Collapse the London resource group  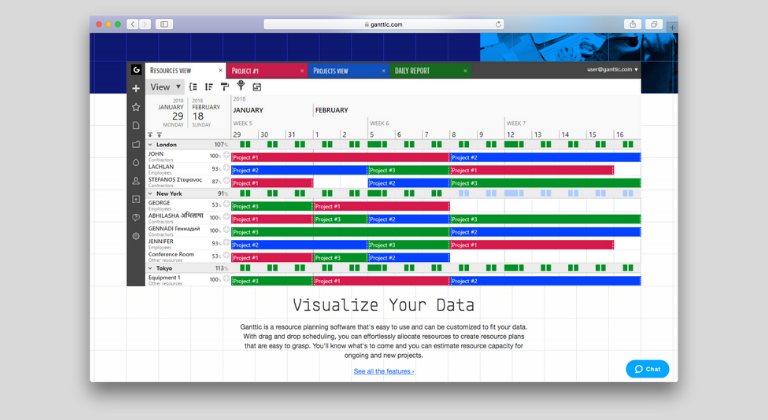pyautogui.click(x=150, y=144)
